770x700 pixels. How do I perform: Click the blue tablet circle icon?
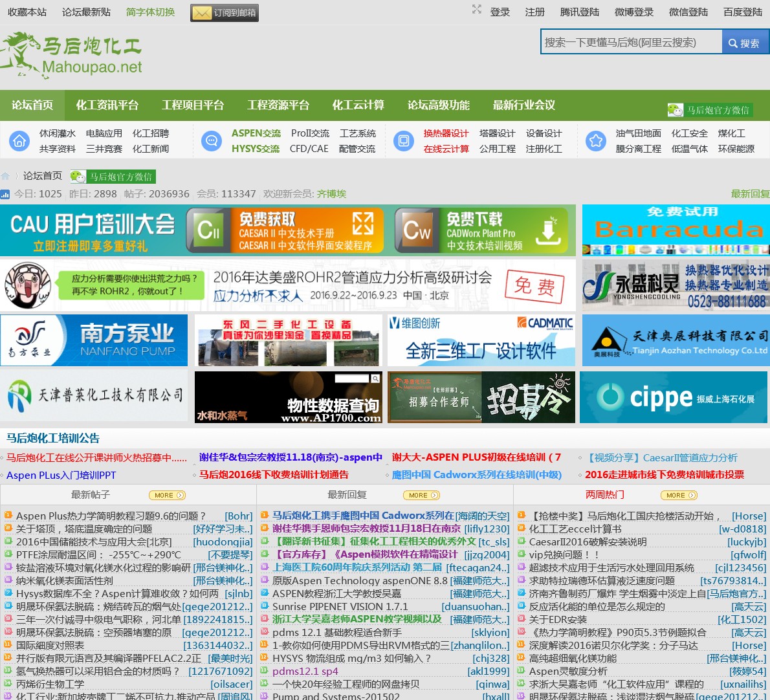tap(404, 142)
